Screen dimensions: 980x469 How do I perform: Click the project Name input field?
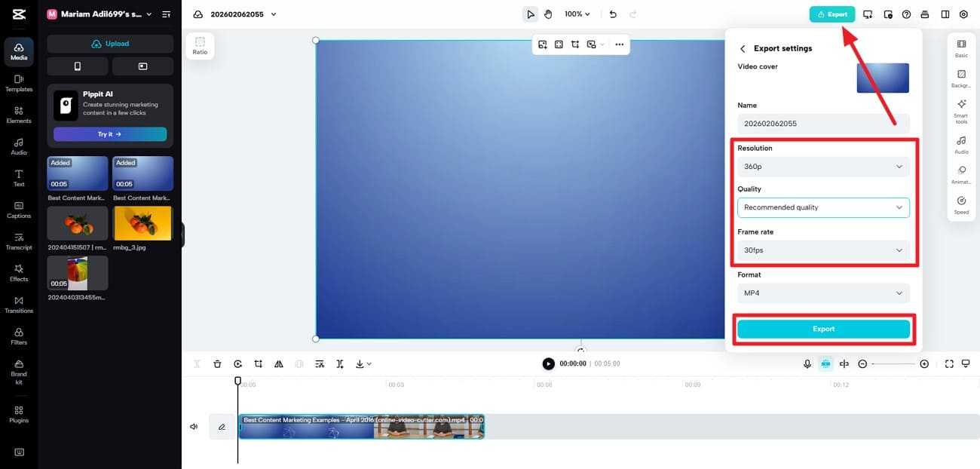click(823, 124)
